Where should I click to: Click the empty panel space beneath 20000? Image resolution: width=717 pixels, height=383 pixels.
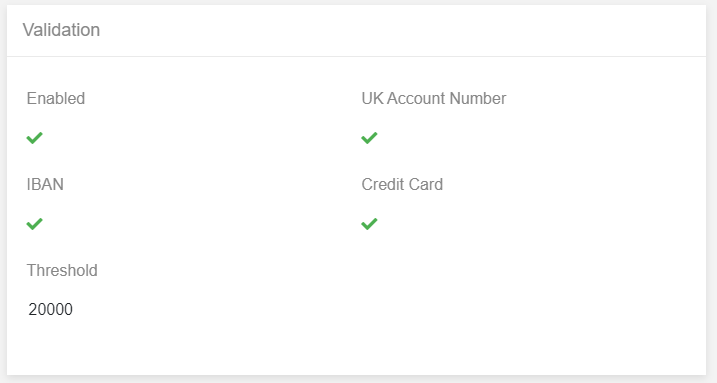tap(137, 347)
